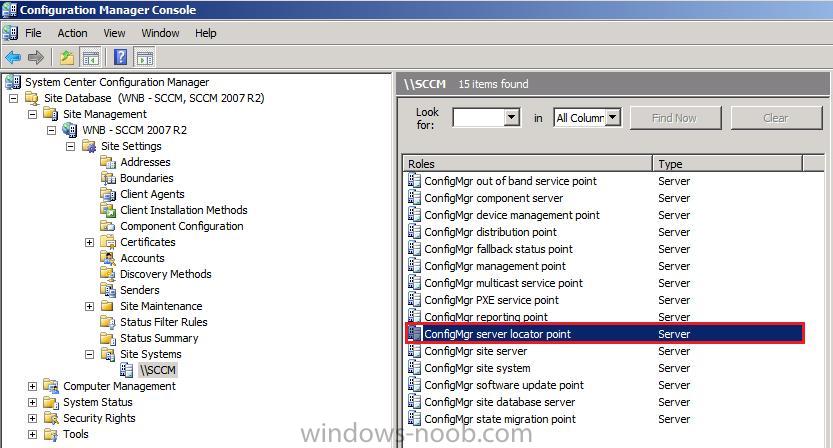Click the Back arrow toolbar icon
The width and height of the screenshot is (833, 448).
coord(13,57)
